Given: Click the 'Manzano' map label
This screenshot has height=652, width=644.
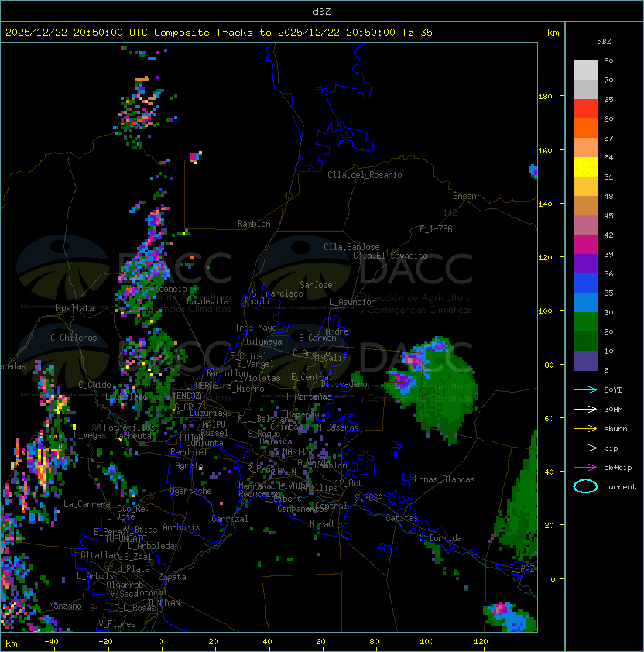Looking at the screenshot, I should point(65,606).
